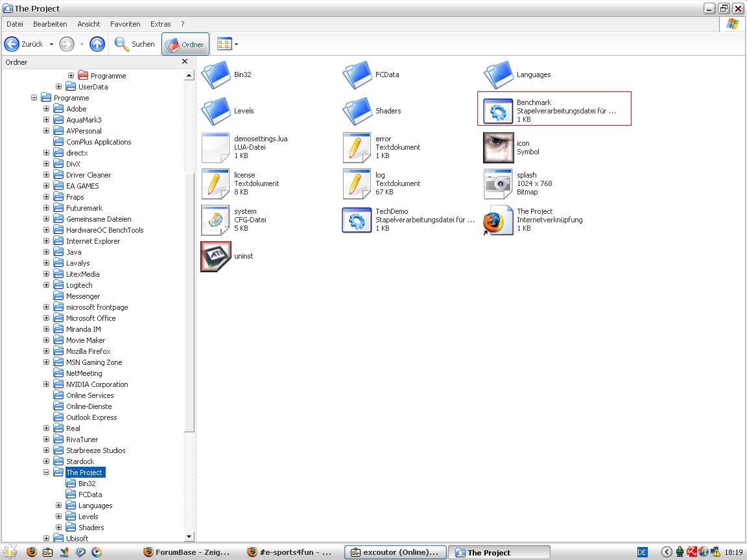Screen dimensions: 747x560
Task: Toggle the Ordner folders pane
Action: tap(185, 44)
